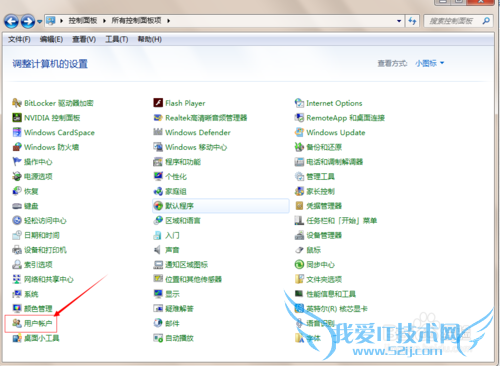The width and height of the screenshot is (500, 366).
Task: Open the highlighted 默认程序 item
Action: click(221, 206)
